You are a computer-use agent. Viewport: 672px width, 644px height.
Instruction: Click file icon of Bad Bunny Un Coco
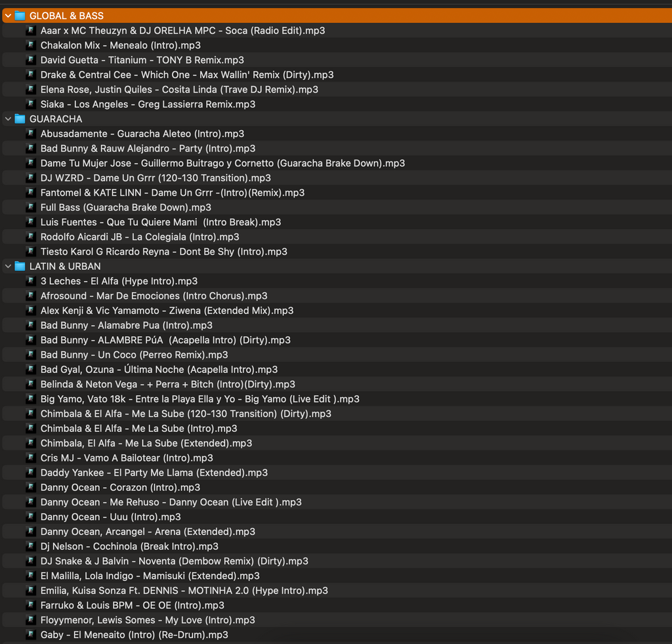coord(30,355)
